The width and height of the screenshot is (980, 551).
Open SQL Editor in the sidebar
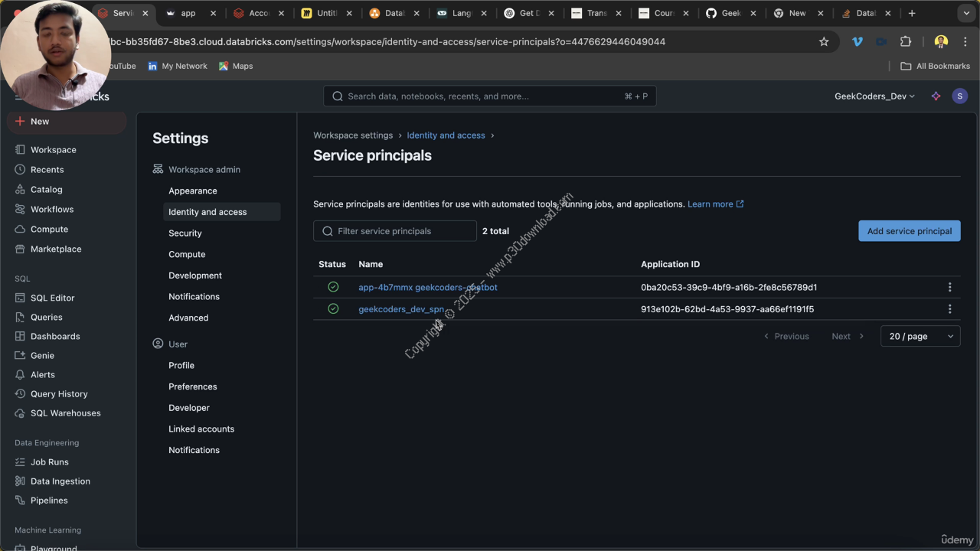click(x=52, y=298)
